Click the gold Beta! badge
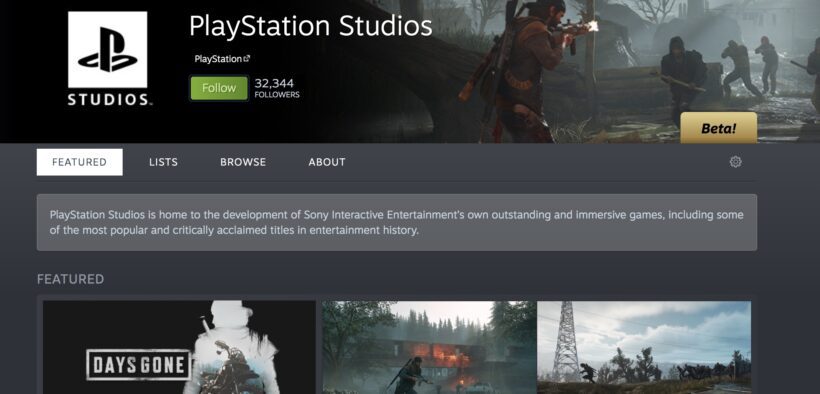The image size is (820, 394). (x=719, y=128)
